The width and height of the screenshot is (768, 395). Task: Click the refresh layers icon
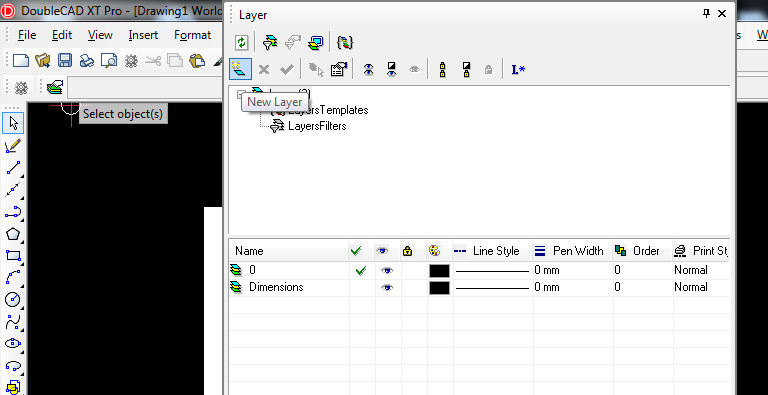[241, 42]
